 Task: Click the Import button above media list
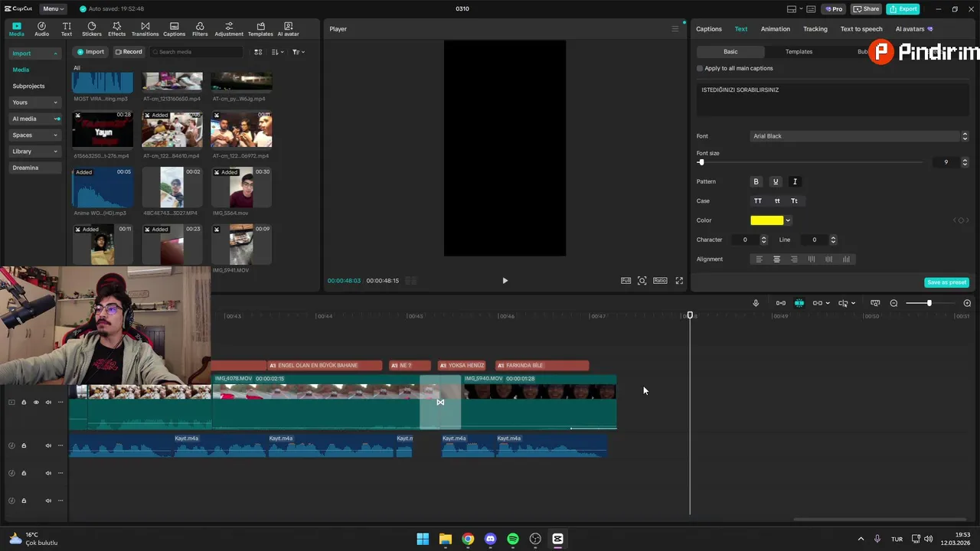point(90,52)
